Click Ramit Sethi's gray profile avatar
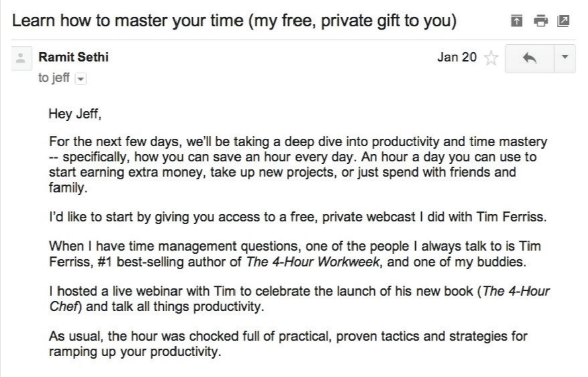The image size is (588, 377). [21, 58]
